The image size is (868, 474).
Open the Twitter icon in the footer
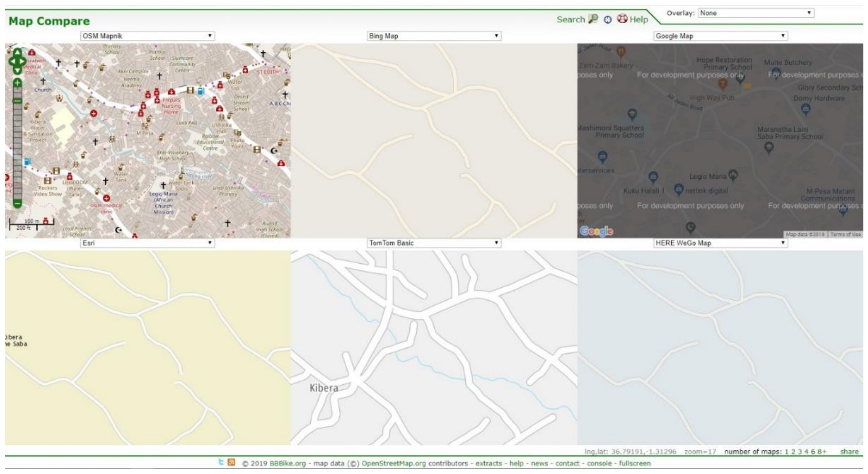221,462
